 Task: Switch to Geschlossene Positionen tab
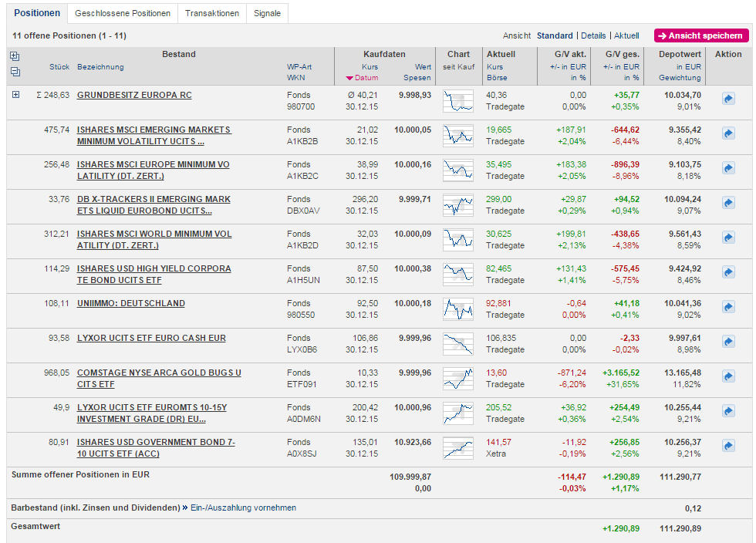tap(123, 13)
